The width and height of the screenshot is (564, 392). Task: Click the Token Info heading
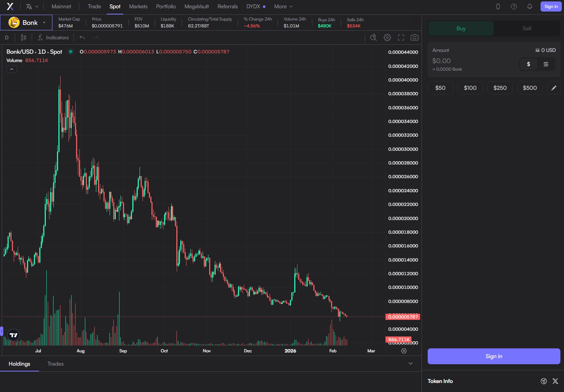tap(440, 381)
